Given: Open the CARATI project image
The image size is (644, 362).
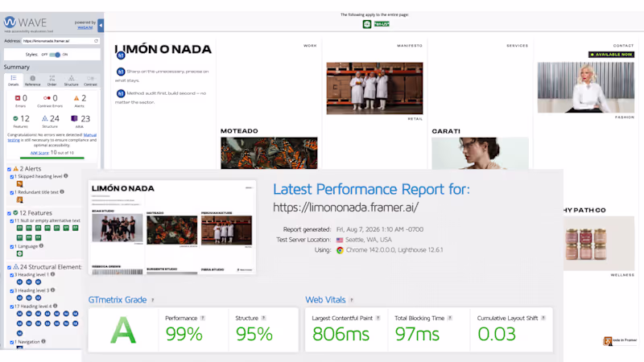Looking at the screenshot, I should (480, 153).
